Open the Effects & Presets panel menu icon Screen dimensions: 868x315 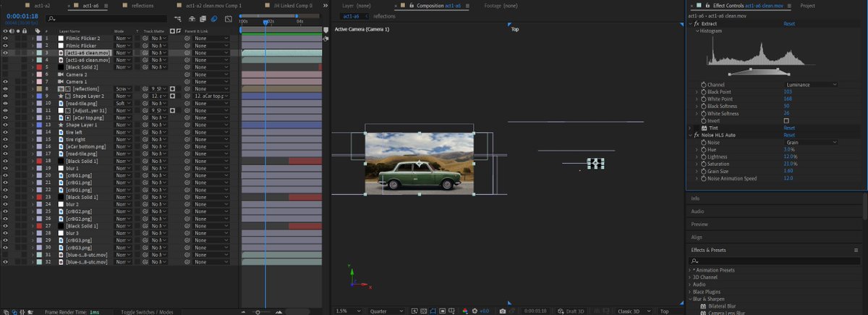point(856,250)
